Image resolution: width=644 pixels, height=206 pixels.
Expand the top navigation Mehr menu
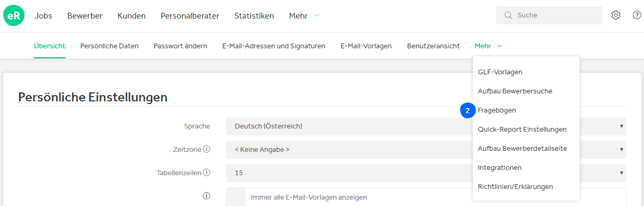point(304,16)
